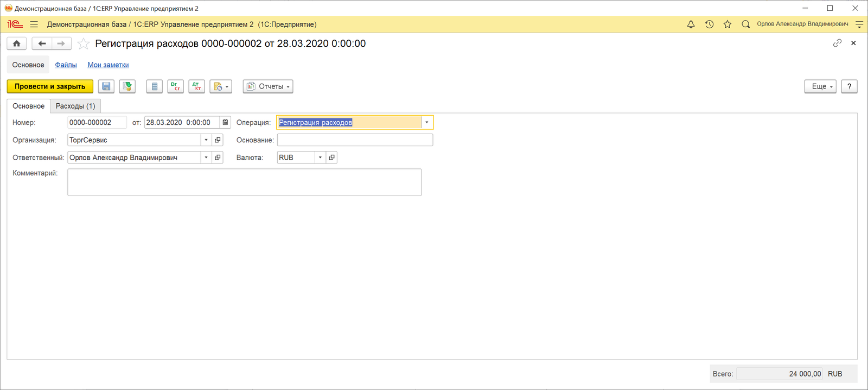Click the document movements list icon
Screen dimensions: 868x390
(x=155, y=86)
